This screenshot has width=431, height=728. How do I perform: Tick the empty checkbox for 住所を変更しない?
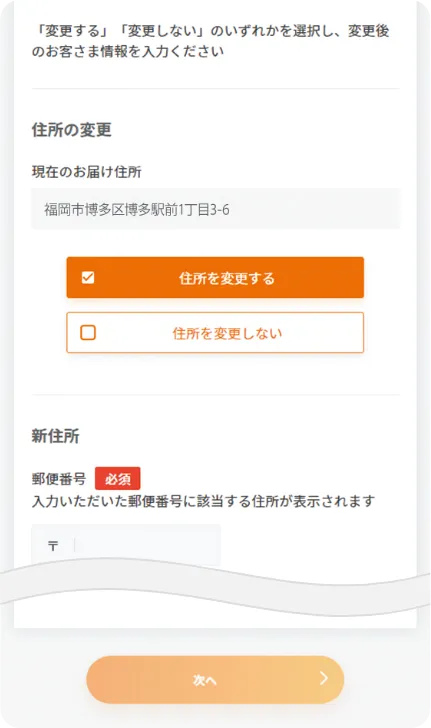coord(88,332)
